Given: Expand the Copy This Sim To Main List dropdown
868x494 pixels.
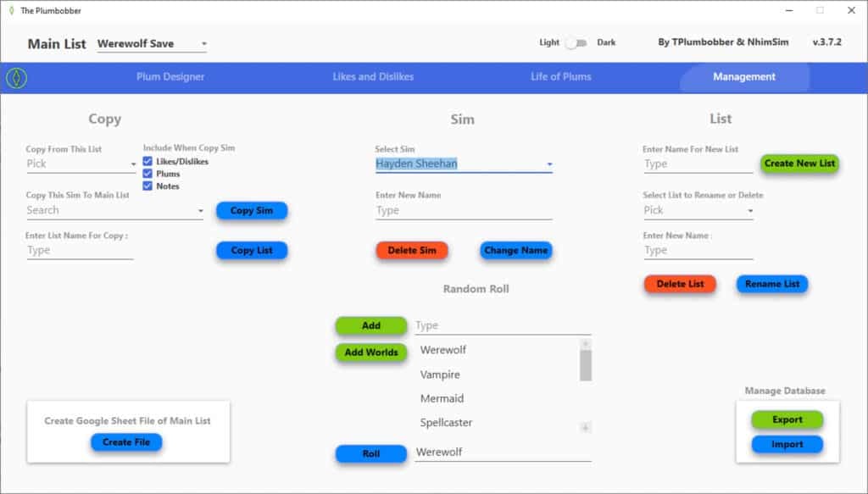Looking at the screenshot, I should click(x=114, y=210).
